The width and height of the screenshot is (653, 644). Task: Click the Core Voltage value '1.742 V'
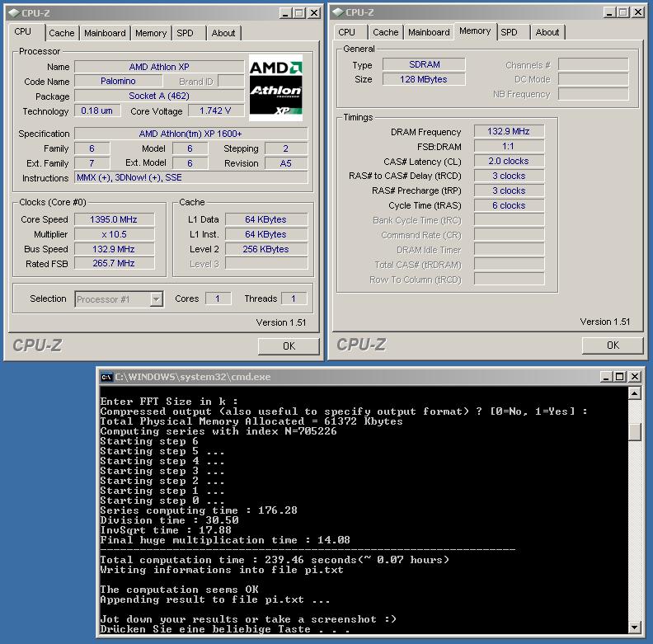tap(215, 110)
